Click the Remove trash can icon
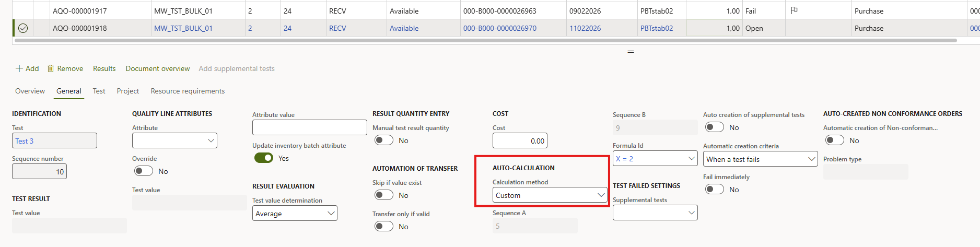Image resolution: width=980 pixels, height=247 pixels. click(x=51, y=68)
